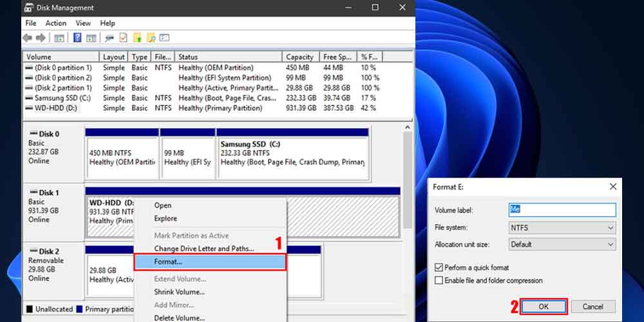Select Shrink Volume... in context menu

[x=180, y=292]
